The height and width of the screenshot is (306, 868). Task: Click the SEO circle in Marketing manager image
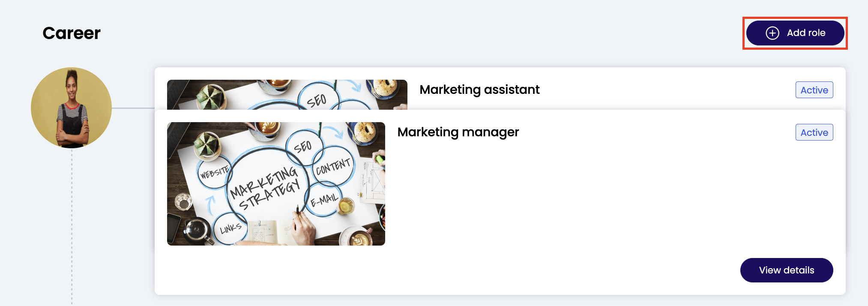click(303, 147)
